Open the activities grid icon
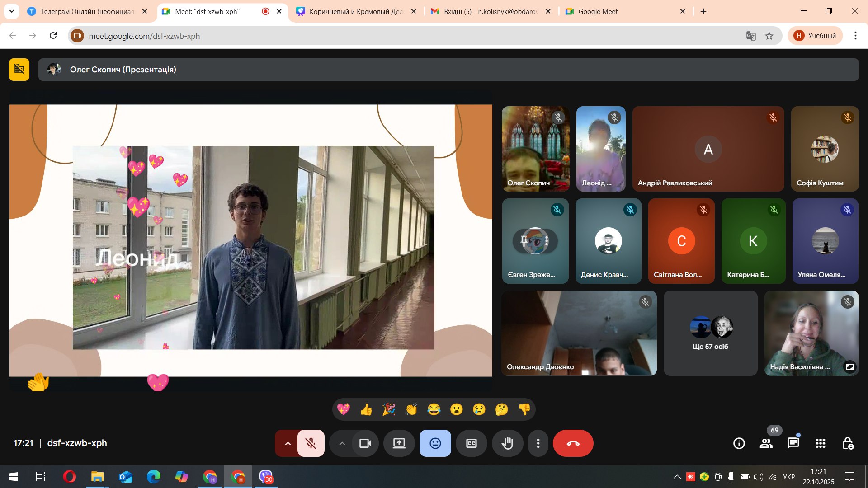The height and width of the screenshot is (488, 868). [820, 443]
